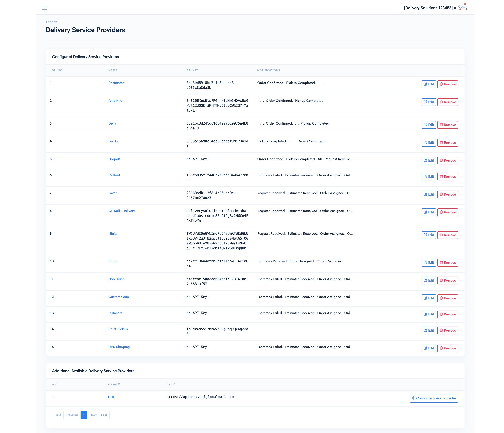Viewport: 504px width, 433px height.
Task: Open the Favor provider link
Action: pyautogui.click(x=112, y=193)
